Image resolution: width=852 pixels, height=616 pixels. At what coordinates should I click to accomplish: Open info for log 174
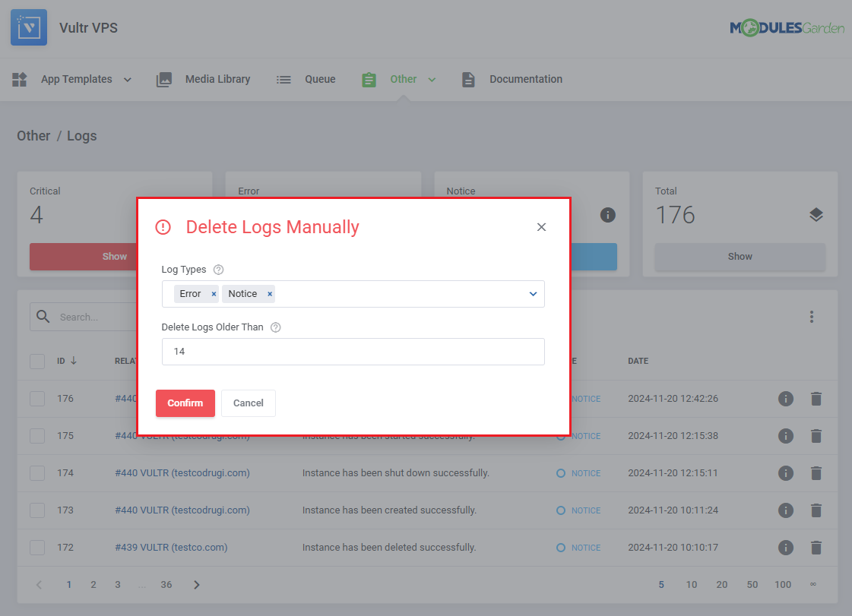click(x=786, y=473)
